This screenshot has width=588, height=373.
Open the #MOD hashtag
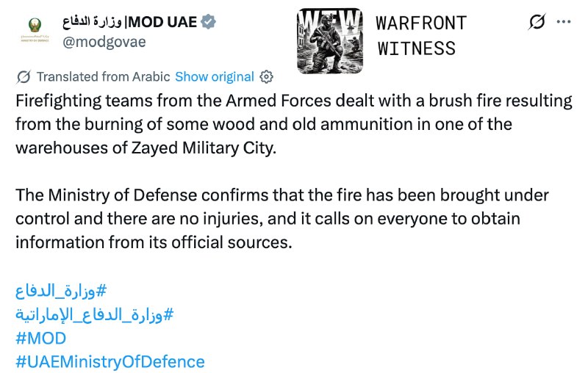click(41, 338)
